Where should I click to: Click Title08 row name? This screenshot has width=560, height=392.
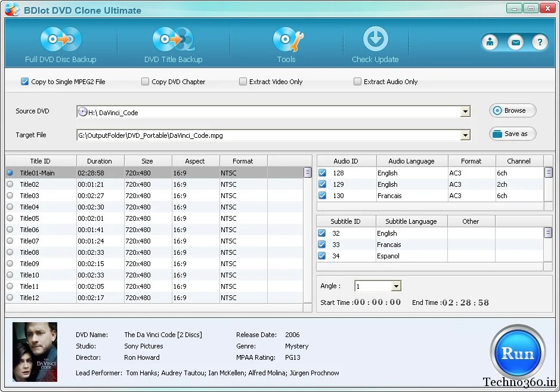(x=29, y=252)
